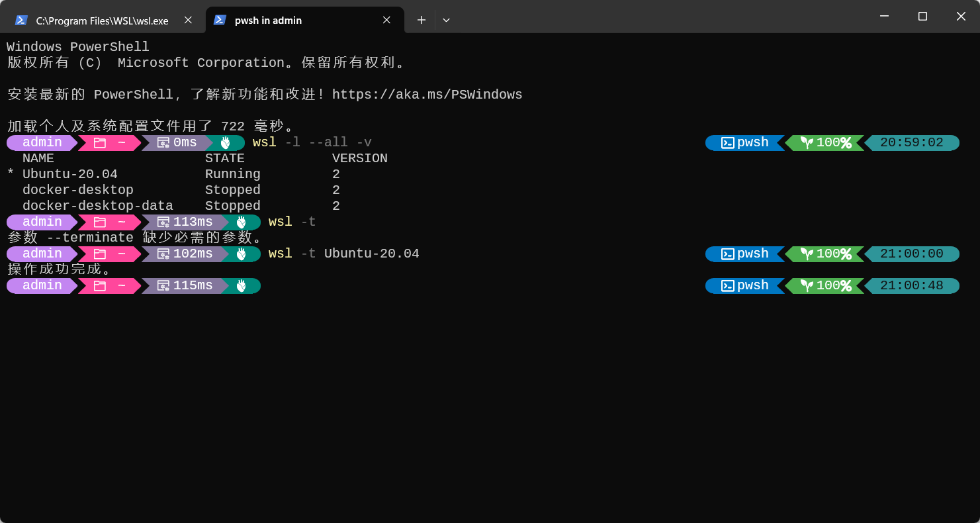Click the 21:00:48 clock segment
The height and width of the screenshot is (523, 980).
[x=911, y=286]
